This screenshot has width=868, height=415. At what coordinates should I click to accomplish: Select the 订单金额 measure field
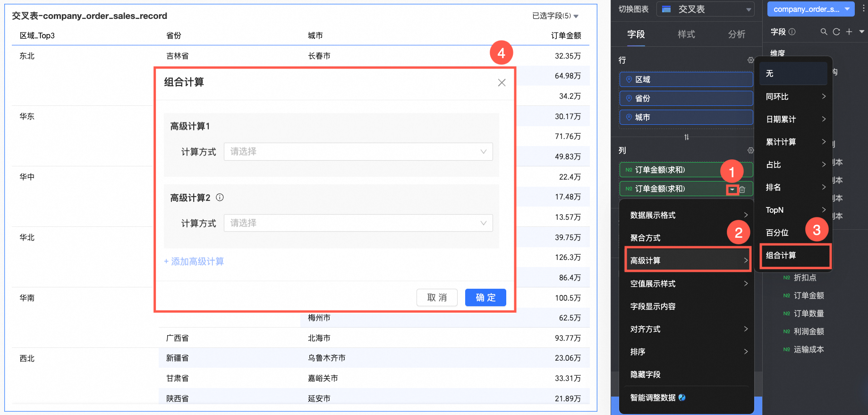coord(808,295)
